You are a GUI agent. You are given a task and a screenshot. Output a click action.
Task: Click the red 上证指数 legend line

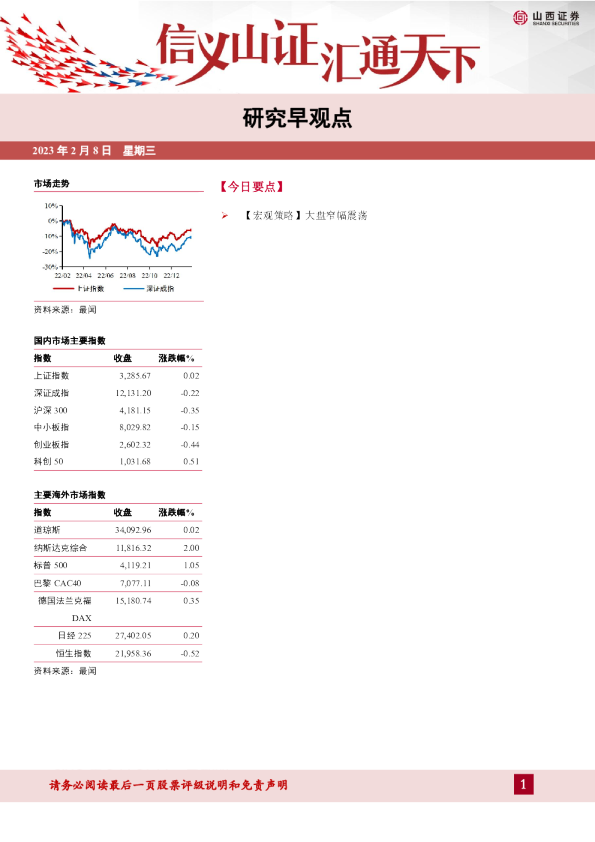click(x=63, y=289)
